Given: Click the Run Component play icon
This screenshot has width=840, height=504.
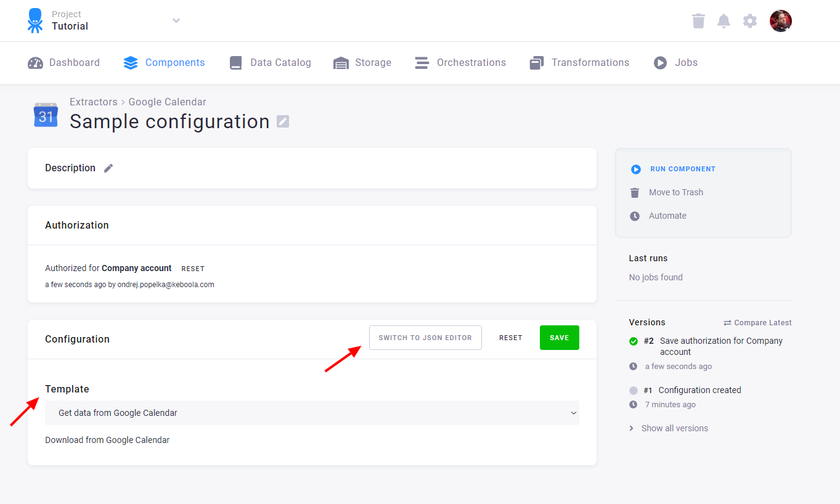Looking at the screenshot, I should (635, 169).
